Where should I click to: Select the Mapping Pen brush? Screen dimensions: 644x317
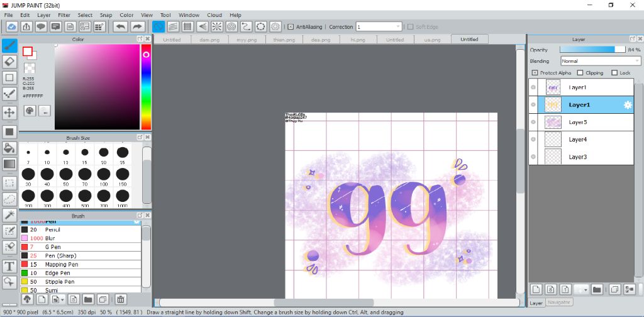click(x=80, y=264)
